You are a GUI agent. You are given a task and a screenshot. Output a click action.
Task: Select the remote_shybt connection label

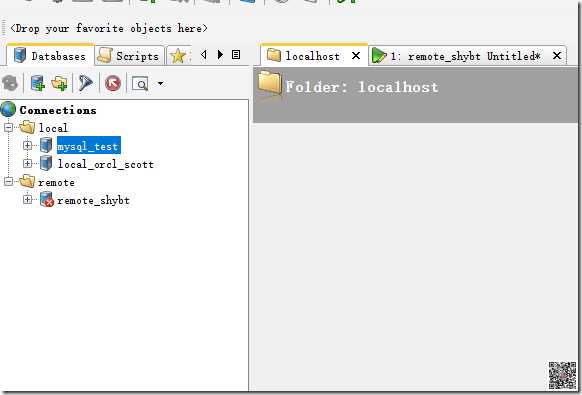[x=94, y=200]
